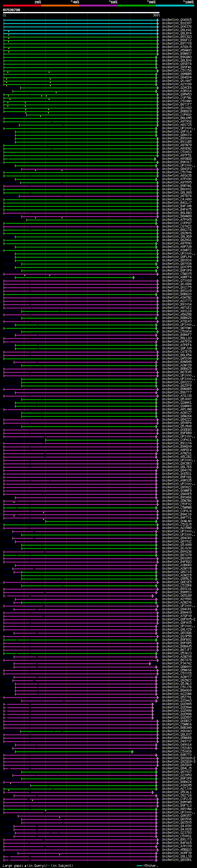Open hit UniRef100_Q06915

click(176, 20)
